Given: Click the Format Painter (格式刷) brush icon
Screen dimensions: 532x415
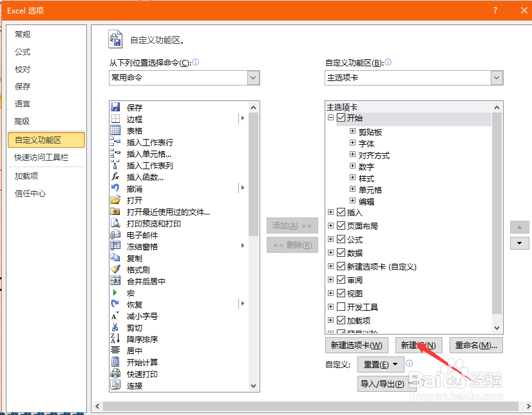Looking at the screenshot, I should pyautogui.click(x=115, y=269).
